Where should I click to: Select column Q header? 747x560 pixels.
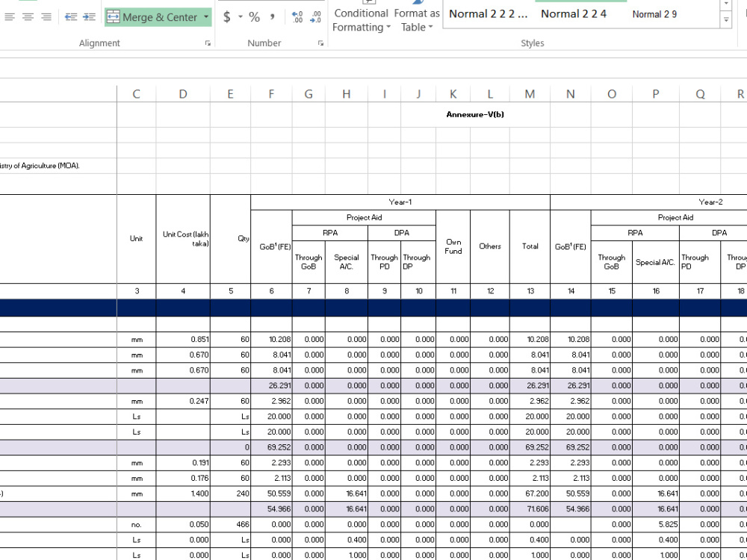tap(700, 94)
